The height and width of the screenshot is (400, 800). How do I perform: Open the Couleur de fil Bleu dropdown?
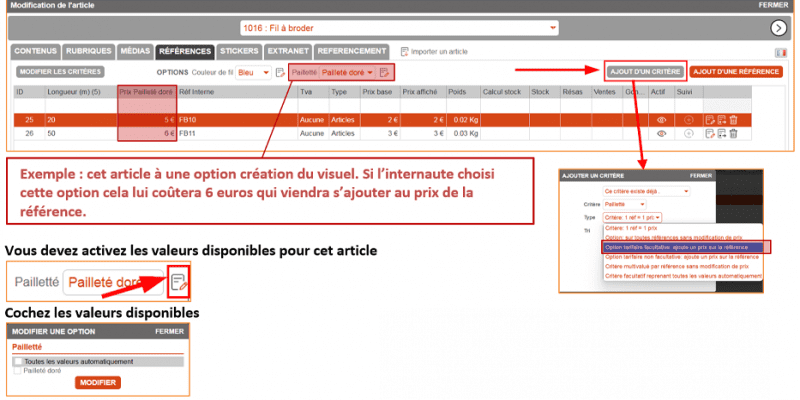click(254, 73)
